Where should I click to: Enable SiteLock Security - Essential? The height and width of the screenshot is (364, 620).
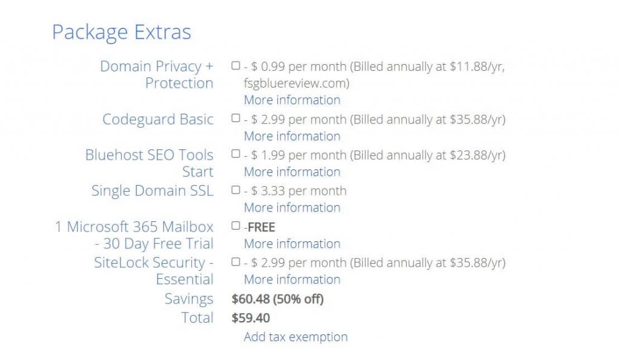click(236, 263)
